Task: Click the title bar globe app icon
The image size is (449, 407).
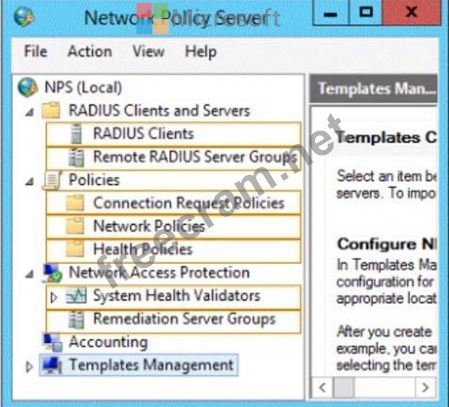Action: pos(24,17)
